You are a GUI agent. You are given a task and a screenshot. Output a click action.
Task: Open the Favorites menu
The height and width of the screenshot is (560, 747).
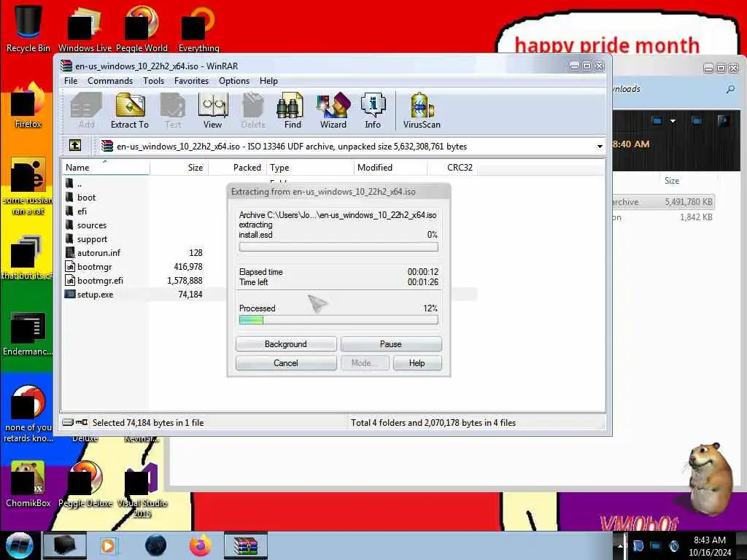191,81
